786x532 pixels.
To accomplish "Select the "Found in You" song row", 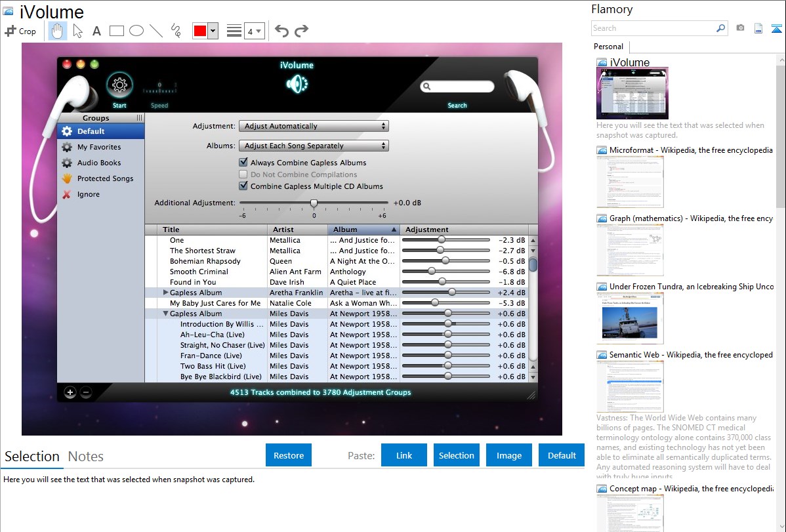I will (x=336, y=282).
